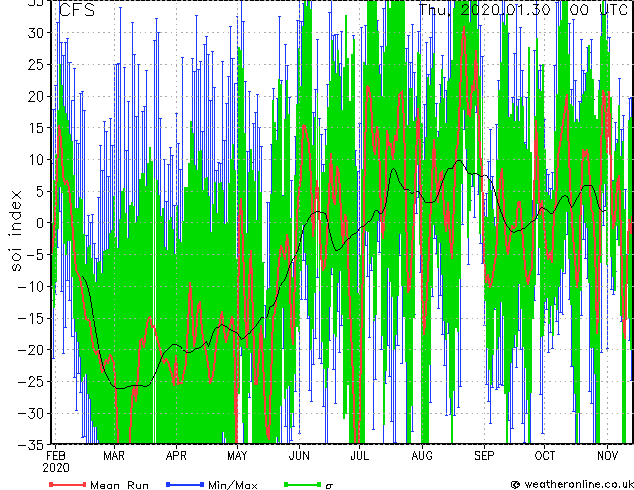Click the y-axis value -15
This screenshot has width=634, height=490.
[x=31, y=318]
